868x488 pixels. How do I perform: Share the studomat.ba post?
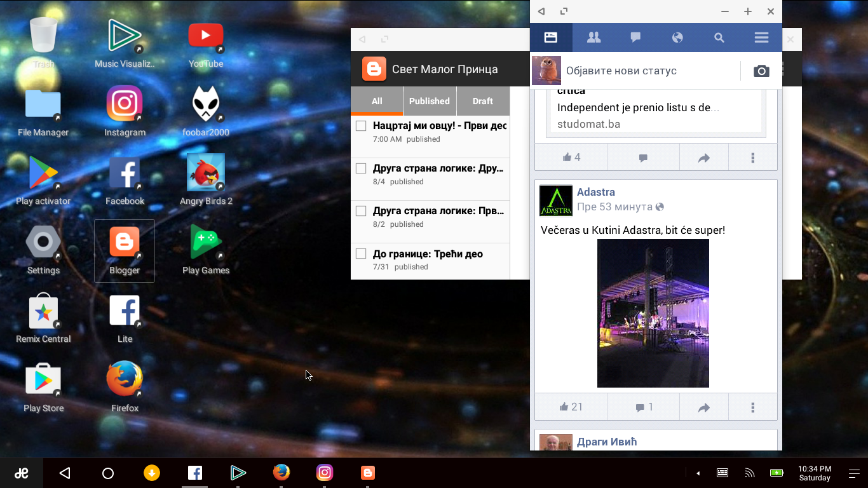703,157
